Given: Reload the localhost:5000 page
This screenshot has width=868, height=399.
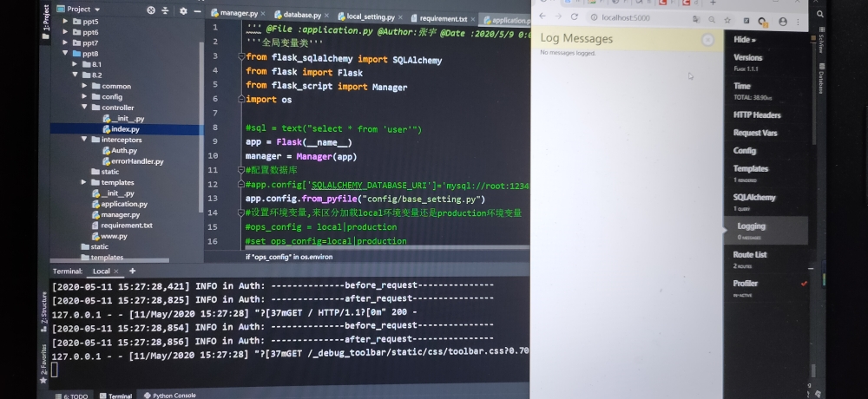Looking at the screenshot, I should coord(575,17).
